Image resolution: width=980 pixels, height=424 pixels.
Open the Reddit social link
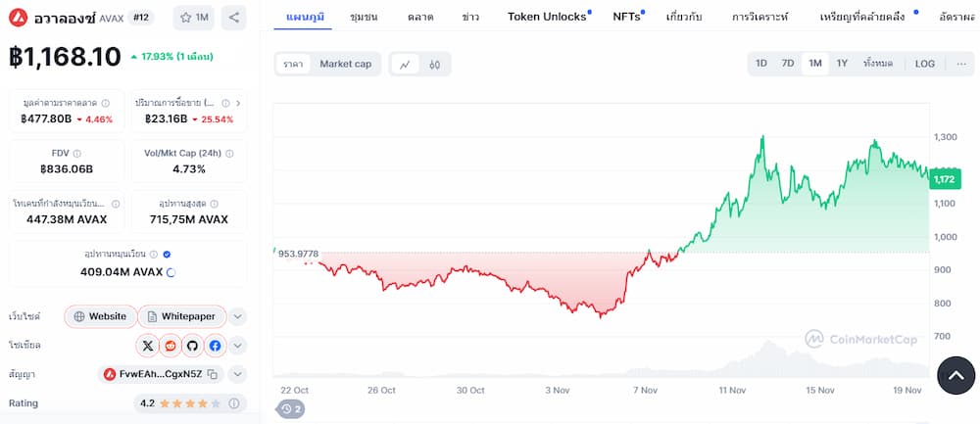click(170, 346)
